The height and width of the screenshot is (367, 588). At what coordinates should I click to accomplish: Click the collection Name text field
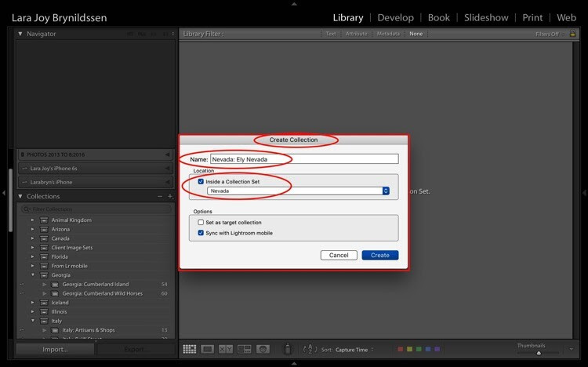pos(304,159)
